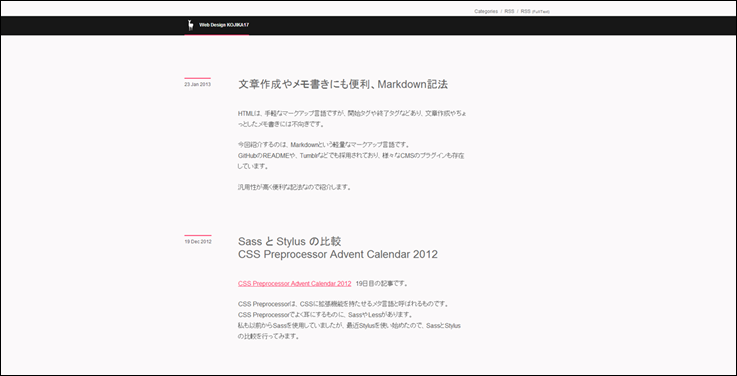The height and width of the screenshot is (376, 737).
Task: Click the line CSS Preprocessorは、CSSに拡張機能を
Action: coord(344,304)
